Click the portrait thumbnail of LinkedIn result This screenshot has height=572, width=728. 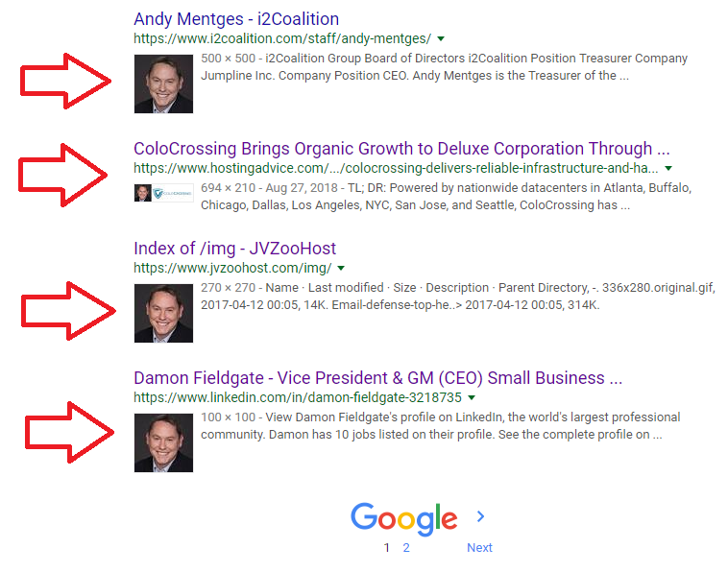(x=163, y=442)
